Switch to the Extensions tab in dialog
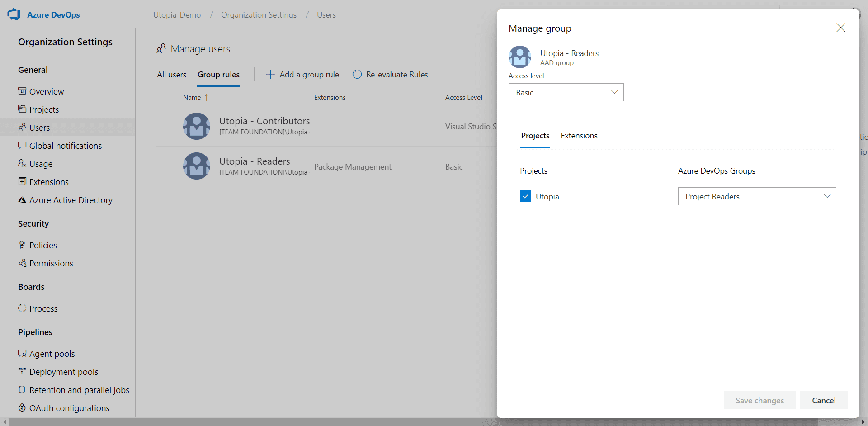The width and height of the screenshot is (868, 426). pyautogui.click(x=579, y=136)
